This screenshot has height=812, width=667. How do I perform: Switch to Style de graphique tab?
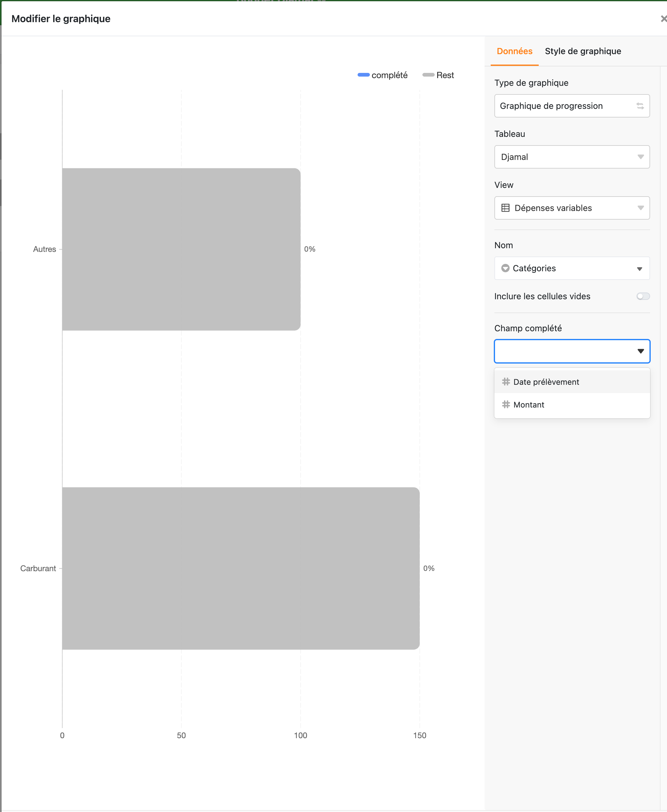pyautogui.click(x=582, y=51)
